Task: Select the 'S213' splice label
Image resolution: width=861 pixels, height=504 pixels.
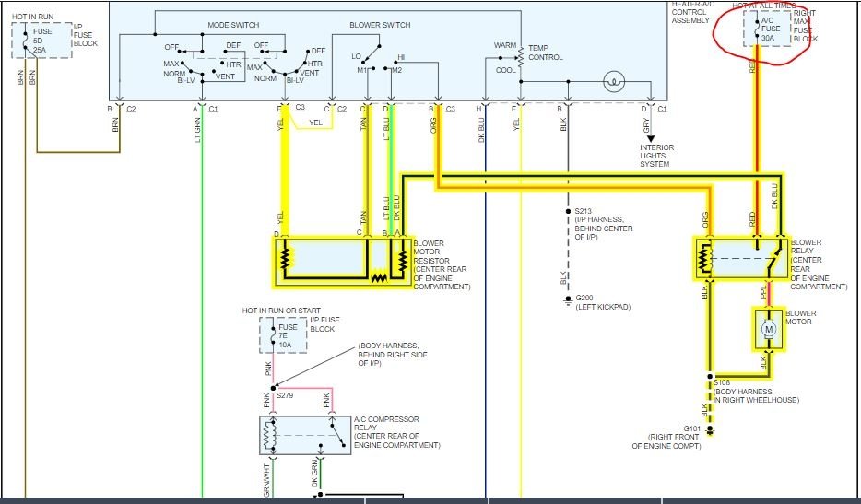Action: click(x=584, y=211)
